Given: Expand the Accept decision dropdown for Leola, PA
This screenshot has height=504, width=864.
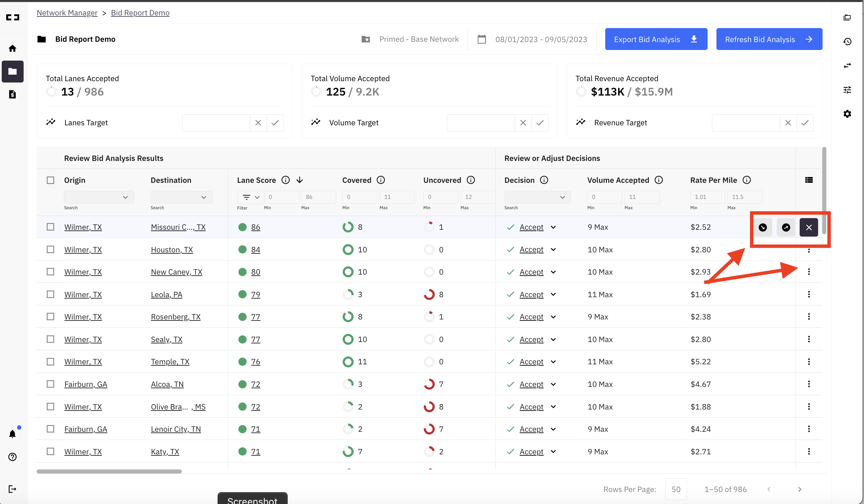Looking at the screenshot, I should click(x=553, y=294).
